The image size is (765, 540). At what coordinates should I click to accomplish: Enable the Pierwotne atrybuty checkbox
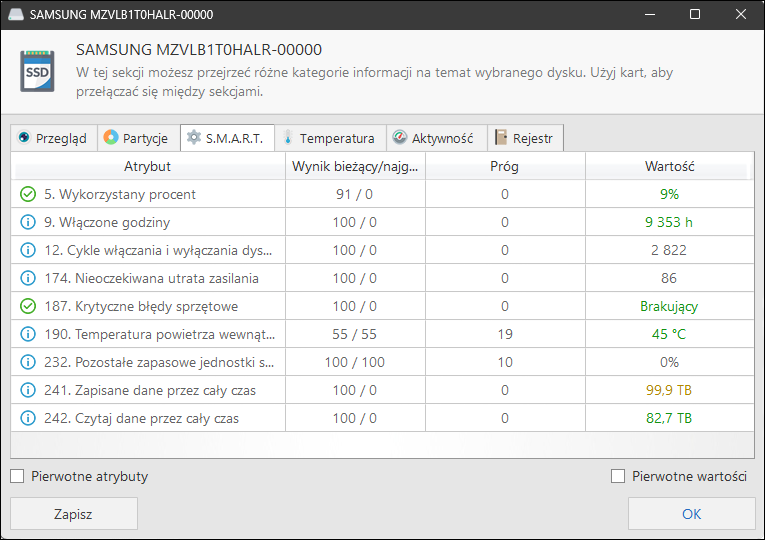17,476
